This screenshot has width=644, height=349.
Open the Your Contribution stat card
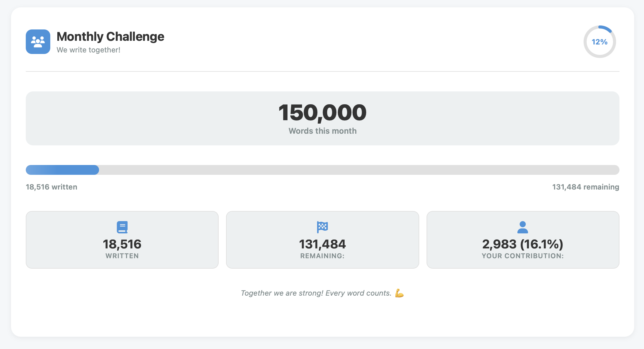(x=523, y=240)
